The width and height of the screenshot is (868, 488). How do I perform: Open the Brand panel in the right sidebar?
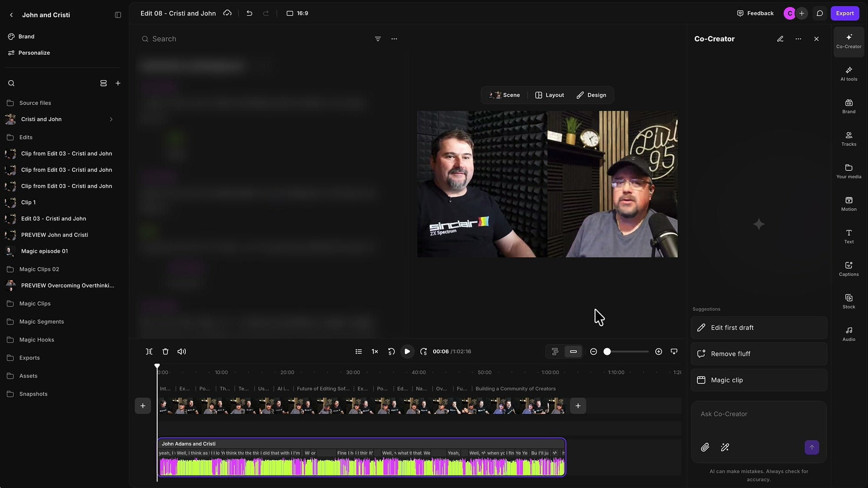coord(848,106)
